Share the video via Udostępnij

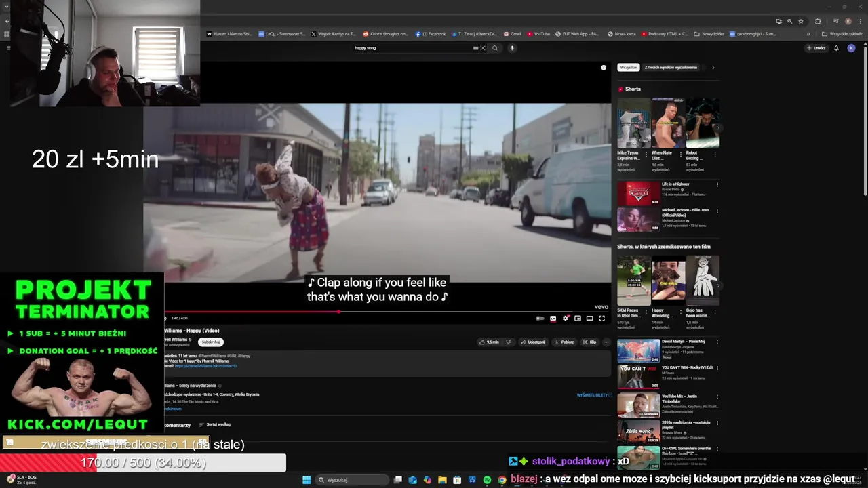point(533,342)
